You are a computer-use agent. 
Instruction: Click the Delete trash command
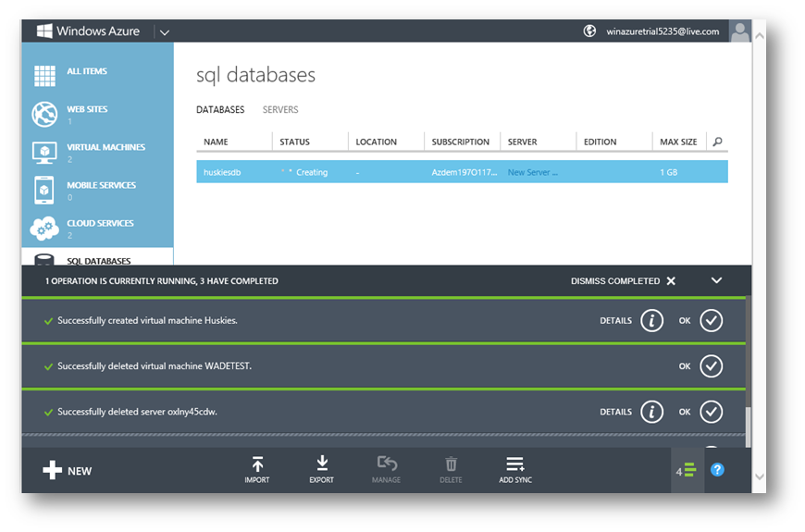[x=451, y=469]
